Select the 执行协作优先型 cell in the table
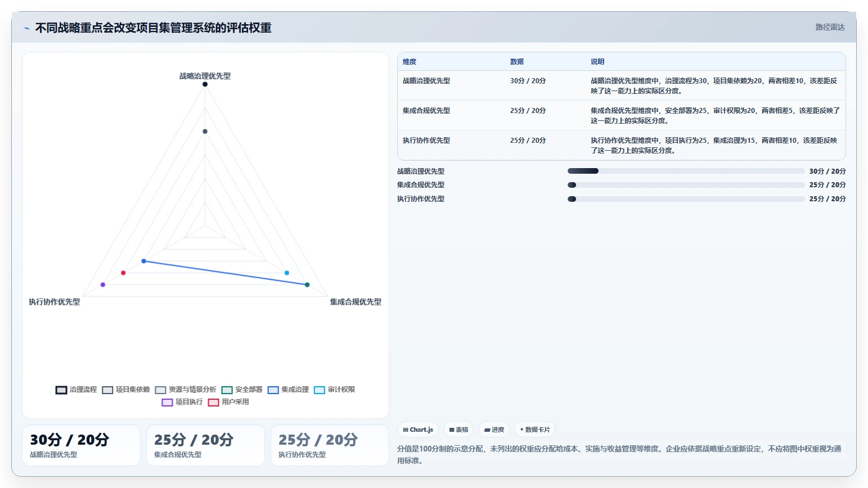 pos(426,141)
